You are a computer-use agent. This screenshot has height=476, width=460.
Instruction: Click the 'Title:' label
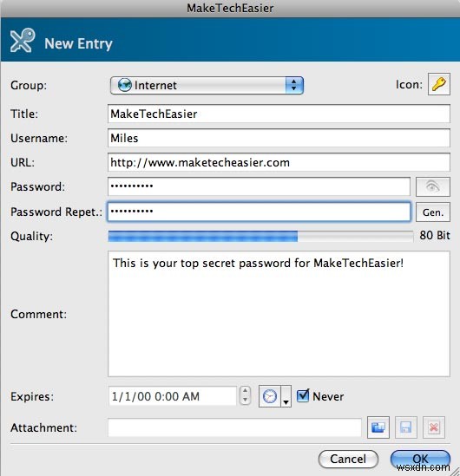click(24, 114)
